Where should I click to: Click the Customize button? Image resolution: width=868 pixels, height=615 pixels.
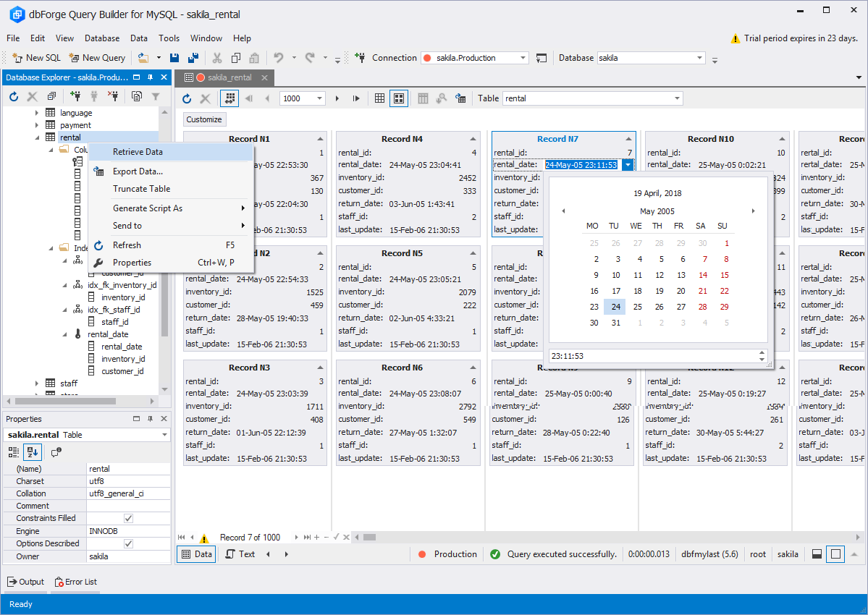click(204, 119)
